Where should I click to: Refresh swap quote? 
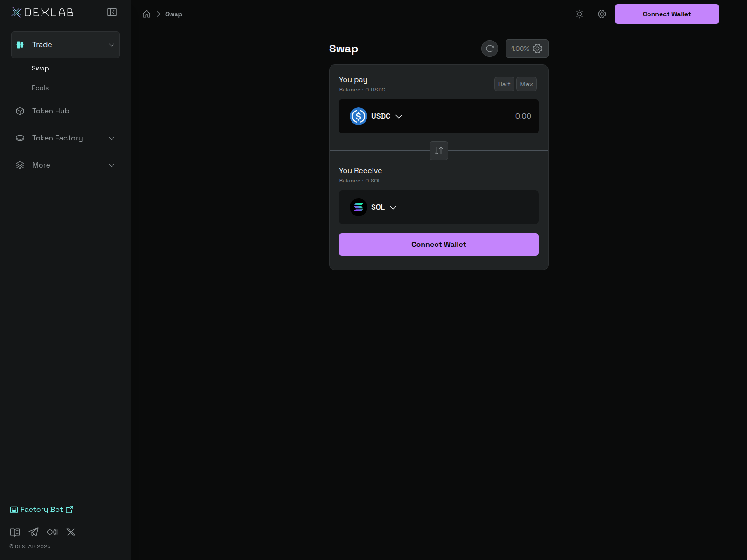point(490,49)
